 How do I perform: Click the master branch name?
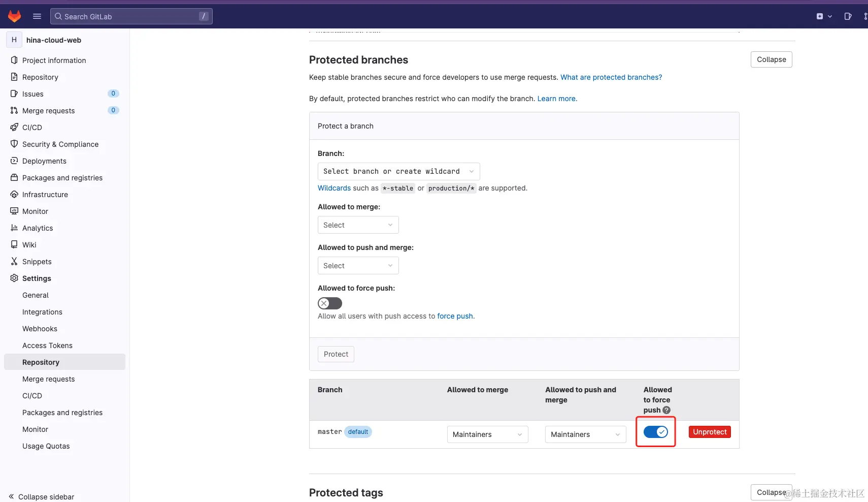click(x=329, y=432)
